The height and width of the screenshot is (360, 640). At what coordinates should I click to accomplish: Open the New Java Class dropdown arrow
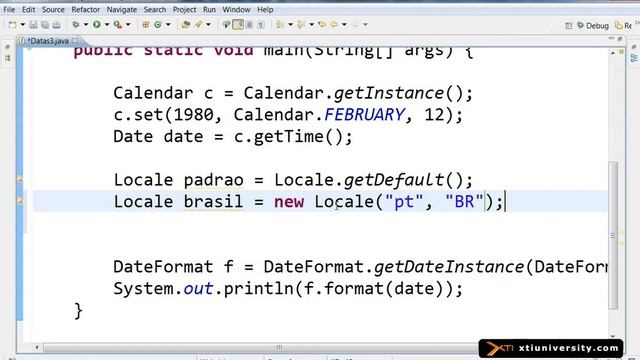click(x=168, y=25)
